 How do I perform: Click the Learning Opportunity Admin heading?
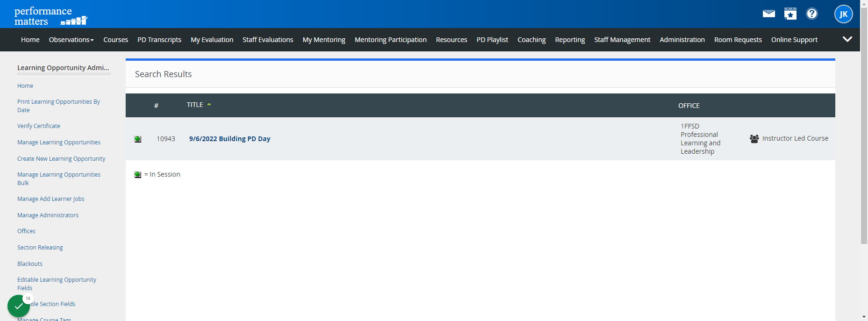[63, 68]
